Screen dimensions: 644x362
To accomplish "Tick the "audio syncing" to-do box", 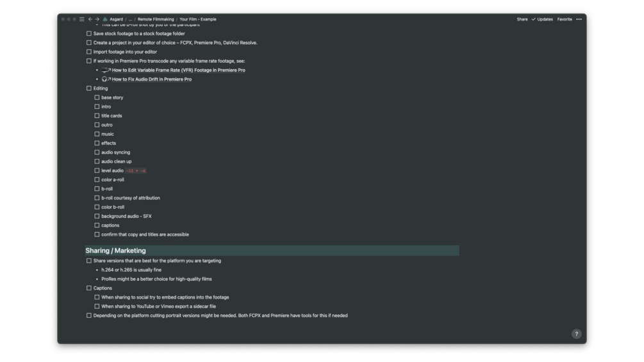I will (x=97, y=152).
